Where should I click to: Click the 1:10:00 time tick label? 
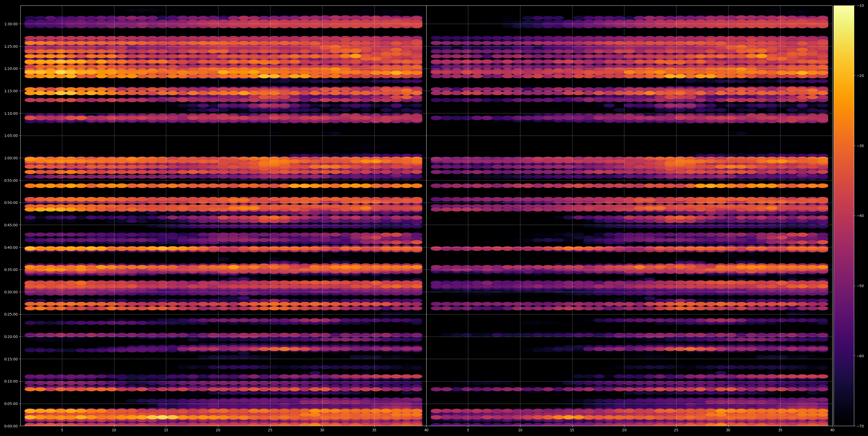click(x=11, y=113)
